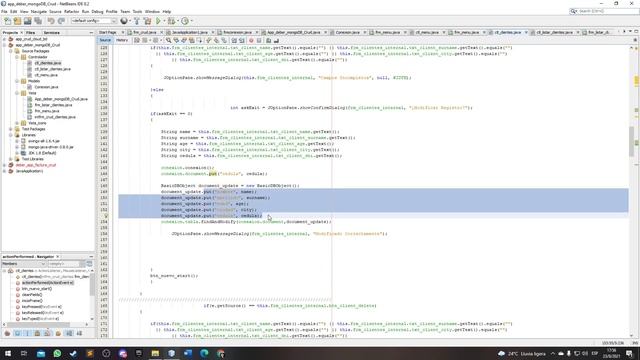Click the Search field at top right

tap(605, 11)
